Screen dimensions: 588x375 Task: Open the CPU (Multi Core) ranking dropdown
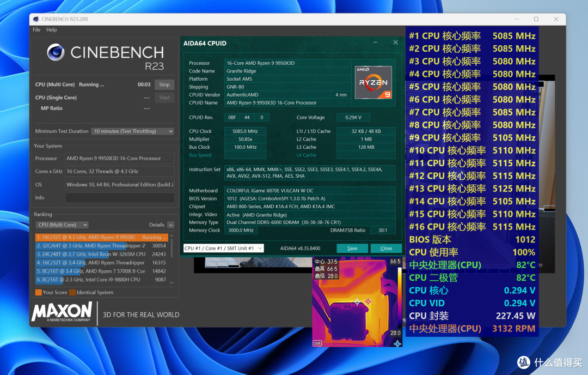coord(62,225)
